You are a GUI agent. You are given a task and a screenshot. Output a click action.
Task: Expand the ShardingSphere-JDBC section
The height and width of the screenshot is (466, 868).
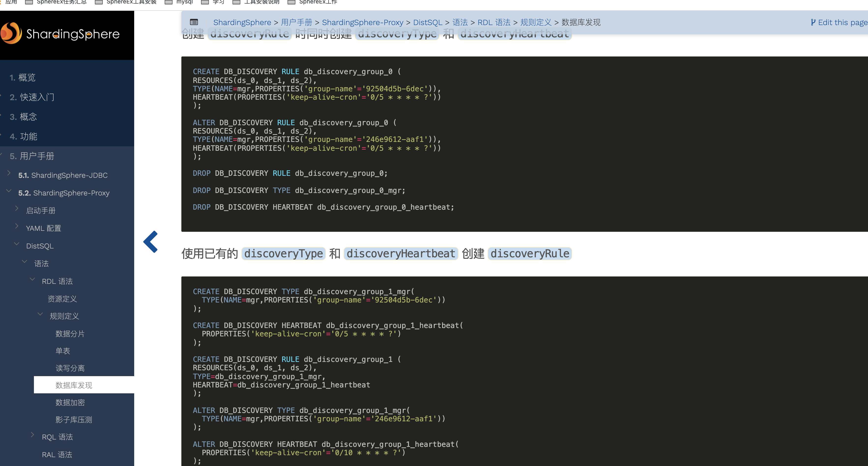[9, 173]
